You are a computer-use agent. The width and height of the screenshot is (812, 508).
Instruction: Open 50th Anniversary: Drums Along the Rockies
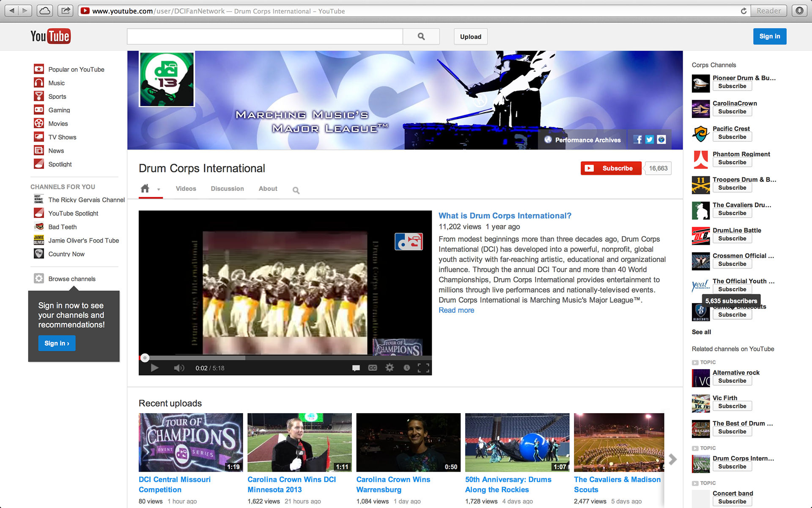(508, 484)
